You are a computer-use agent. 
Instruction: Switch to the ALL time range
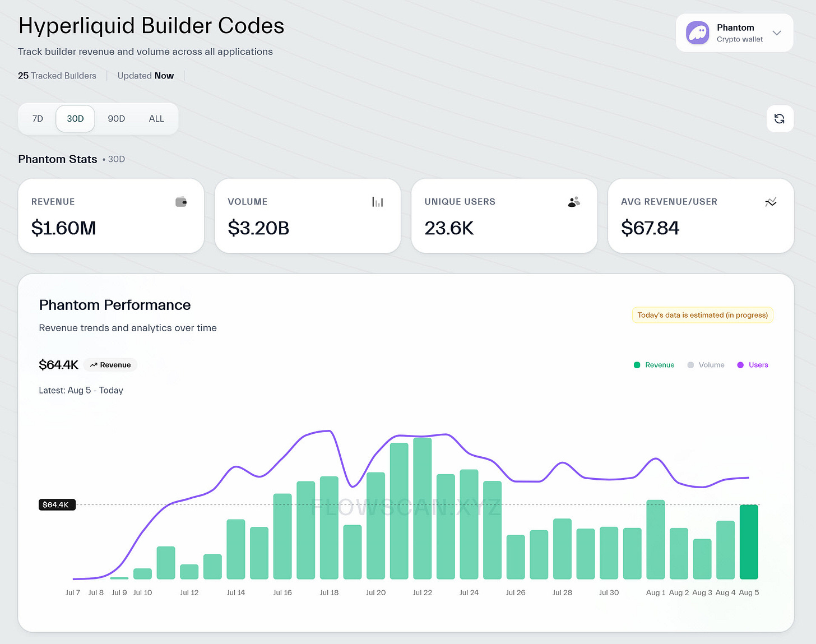[x=156, y=119]
